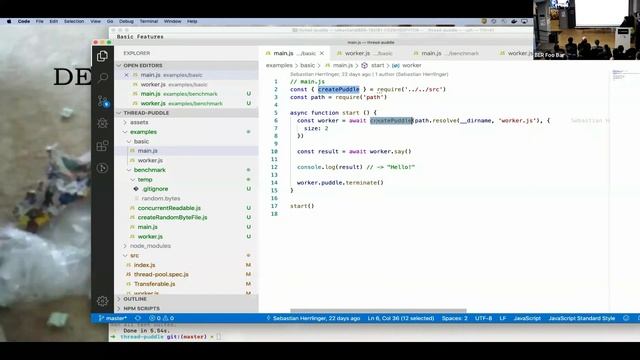Click the feedback smiley in status bar

[x=626, y=318]
